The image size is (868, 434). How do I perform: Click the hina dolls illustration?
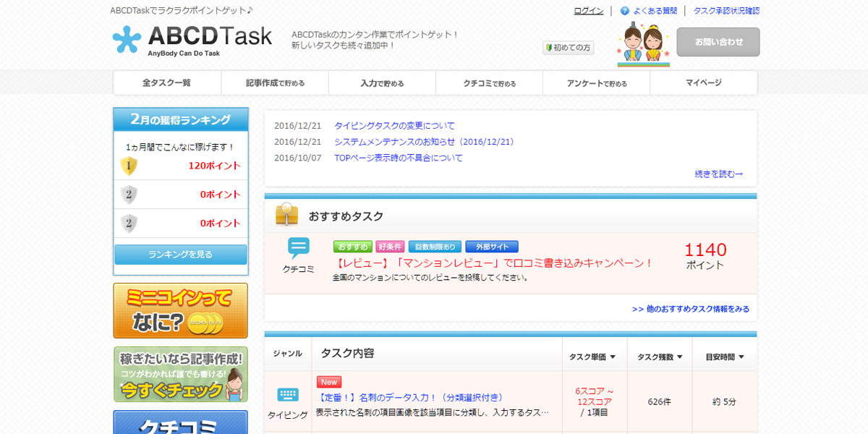pyautogui.click(x=643, y=45)
